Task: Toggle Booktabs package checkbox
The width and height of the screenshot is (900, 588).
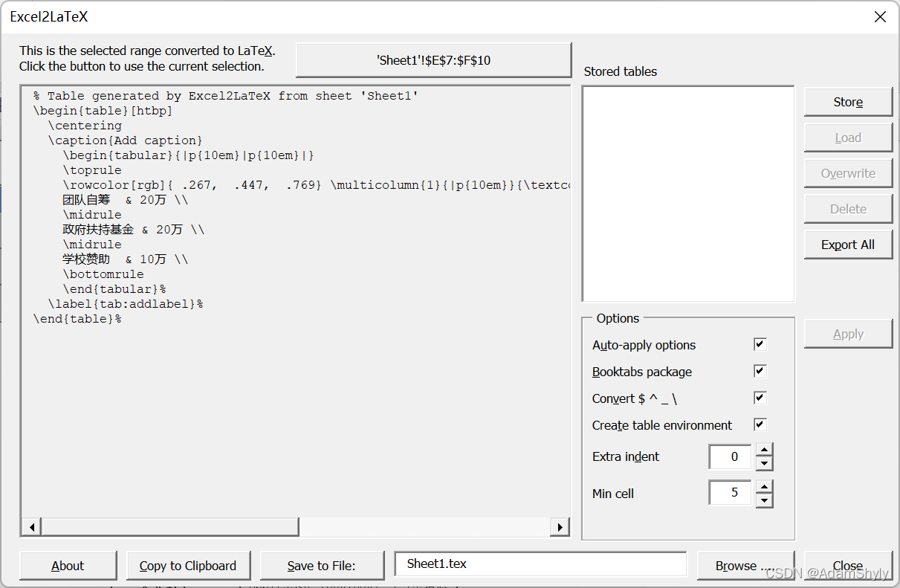Action: pos(760,371)
